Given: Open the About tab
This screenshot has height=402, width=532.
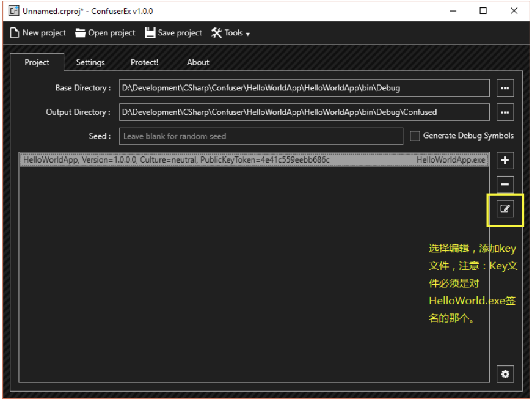Looking at the screenshot, I should [198, 62].
